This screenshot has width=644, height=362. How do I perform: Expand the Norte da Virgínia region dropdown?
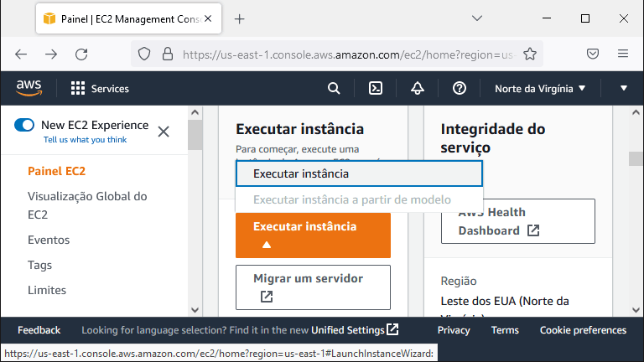pos(540,89)
